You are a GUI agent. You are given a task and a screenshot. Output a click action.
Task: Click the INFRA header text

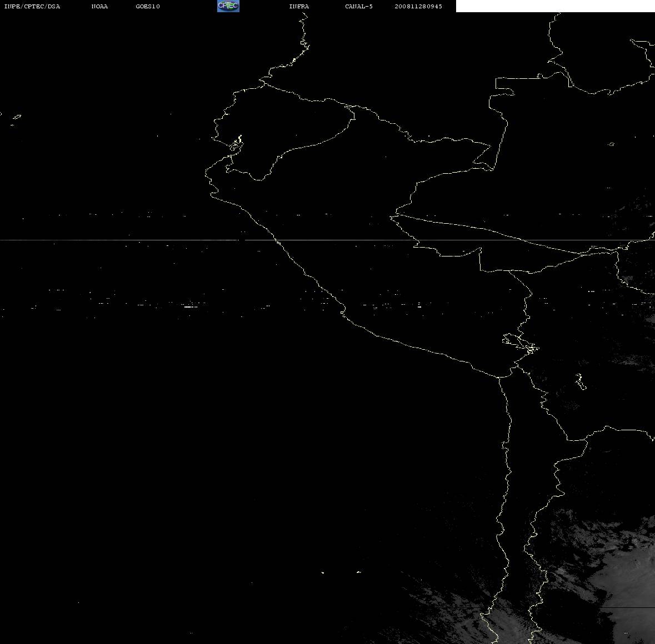point(299,6)
